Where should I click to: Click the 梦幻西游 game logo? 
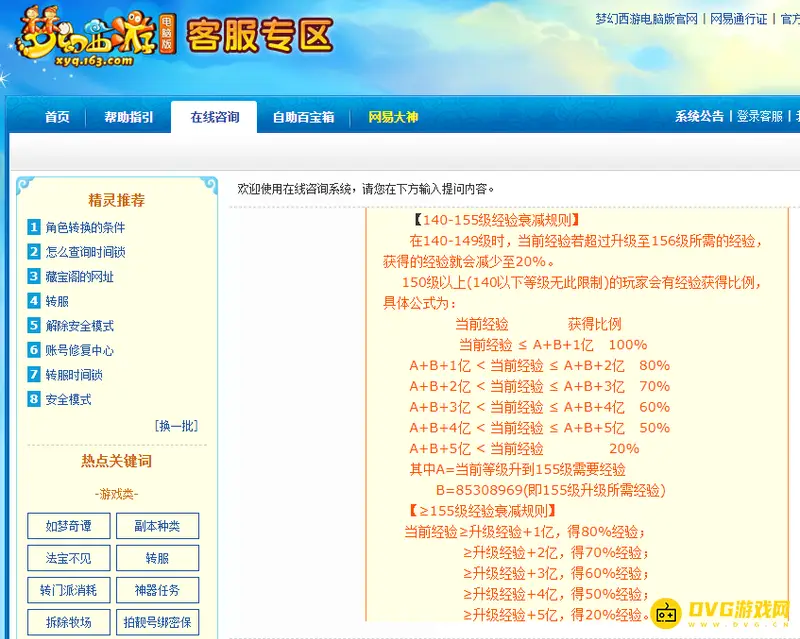pyautogui.click(x=95, y=36)
